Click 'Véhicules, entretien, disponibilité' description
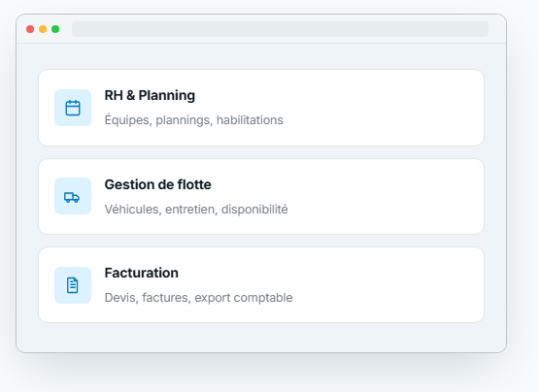This screenshot has width=539, height=392. tap(196, 209)
